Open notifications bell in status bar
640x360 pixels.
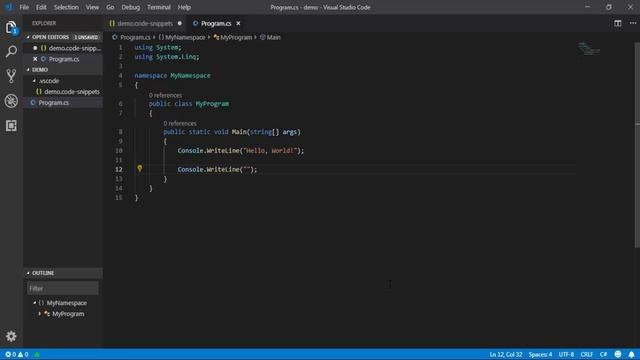tap(631, 354)
